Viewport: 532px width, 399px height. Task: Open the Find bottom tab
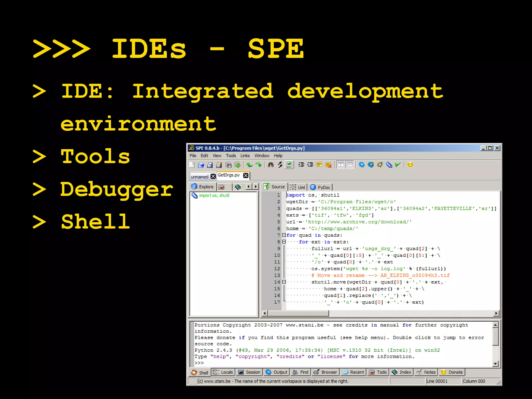point(301,372)
